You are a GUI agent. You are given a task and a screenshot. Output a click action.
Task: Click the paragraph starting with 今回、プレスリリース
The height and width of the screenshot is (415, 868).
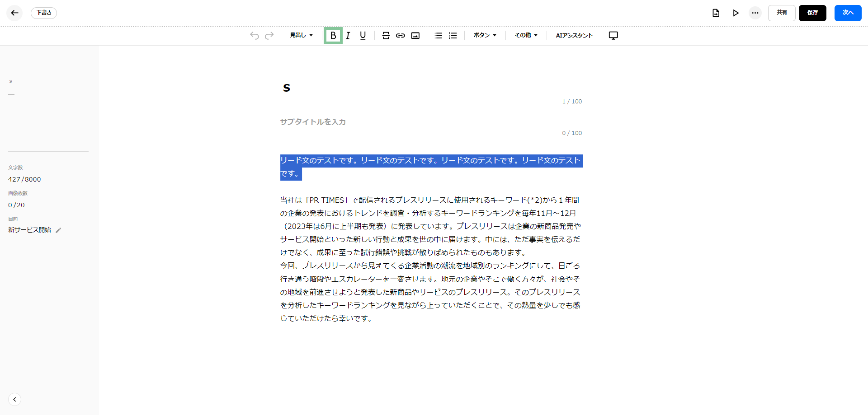tap(431, 292)
